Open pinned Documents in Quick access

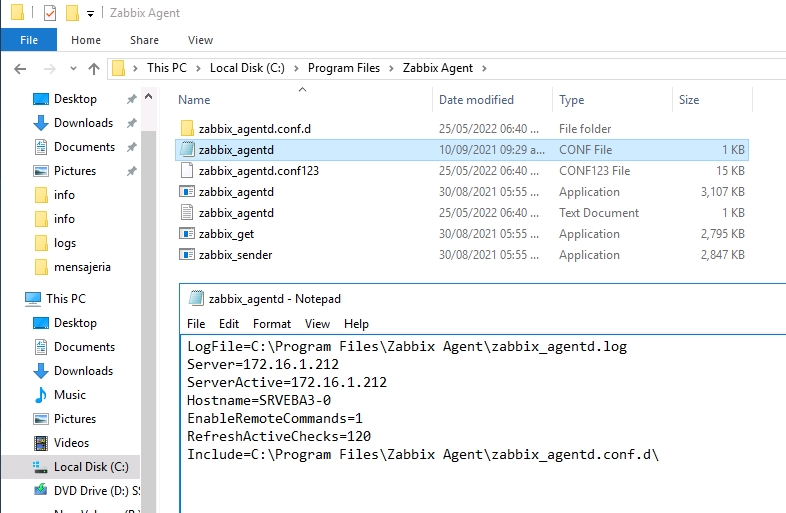click(84, 147)
